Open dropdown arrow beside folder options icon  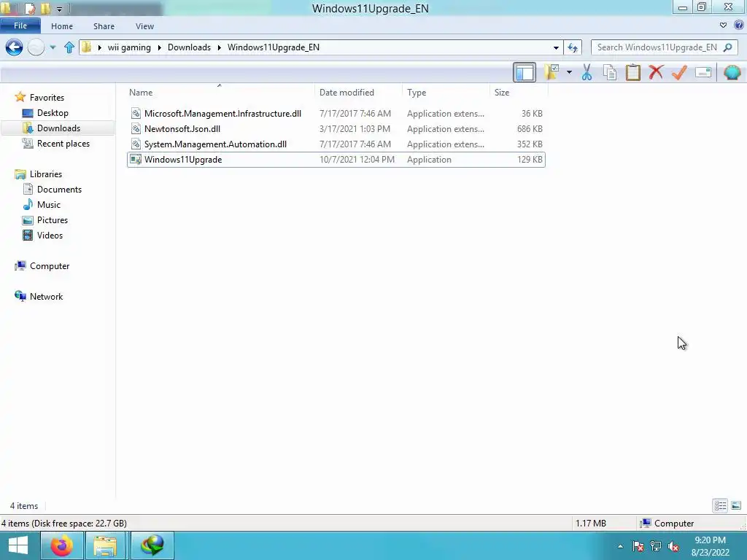coord(569,72)
